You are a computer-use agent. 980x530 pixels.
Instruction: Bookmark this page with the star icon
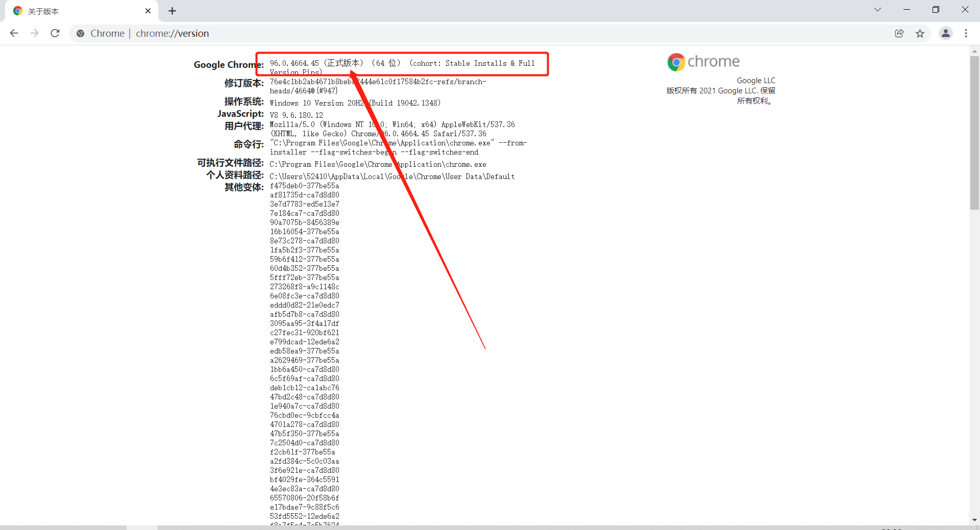[920, 33]
